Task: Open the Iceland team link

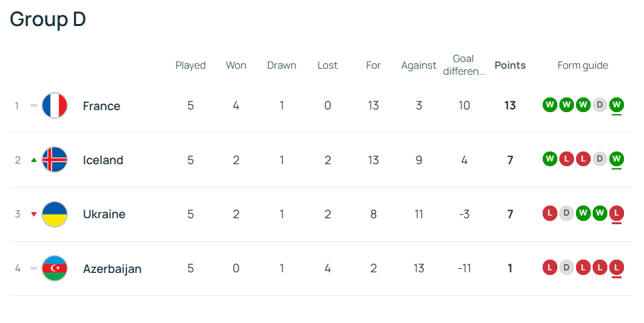Action: click(x=103, y=160)
